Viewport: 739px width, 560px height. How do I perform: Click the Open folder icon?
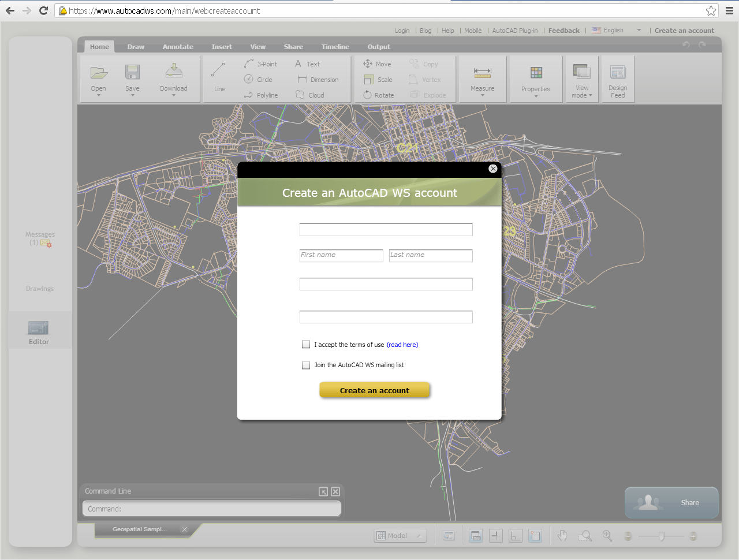[99, 72]
